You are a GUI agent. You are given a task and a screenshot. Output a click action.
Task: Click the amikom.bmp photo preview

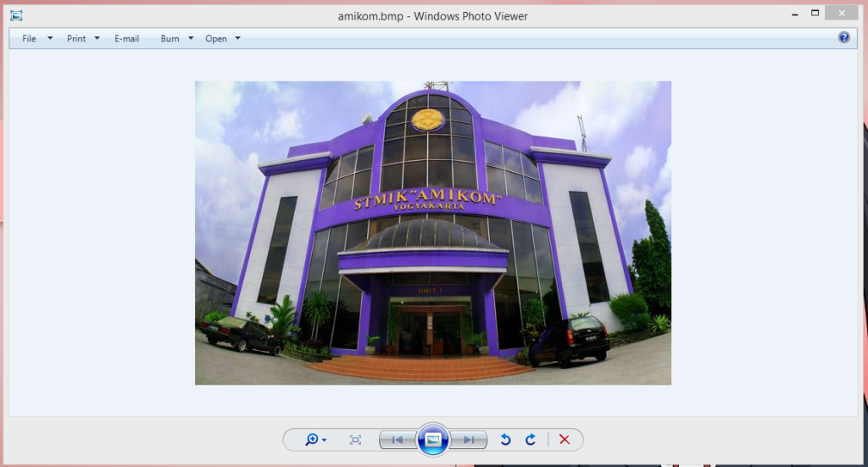[x=433, y=233]
